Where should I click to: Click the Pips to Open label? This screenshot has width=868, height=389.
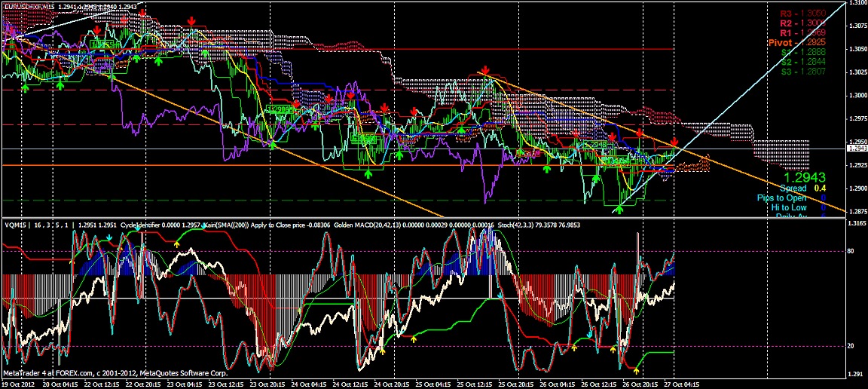tap(800, 198)
